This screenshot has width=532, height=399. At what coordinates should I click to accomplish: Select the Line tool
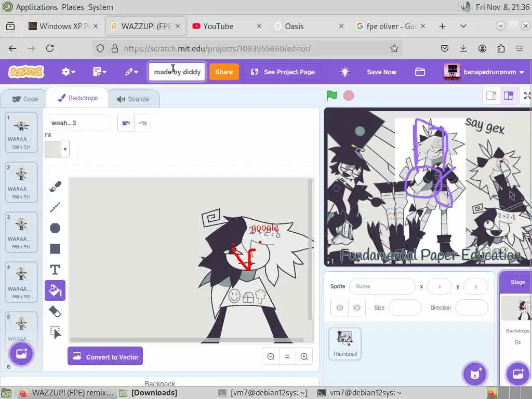coord(55,207)
